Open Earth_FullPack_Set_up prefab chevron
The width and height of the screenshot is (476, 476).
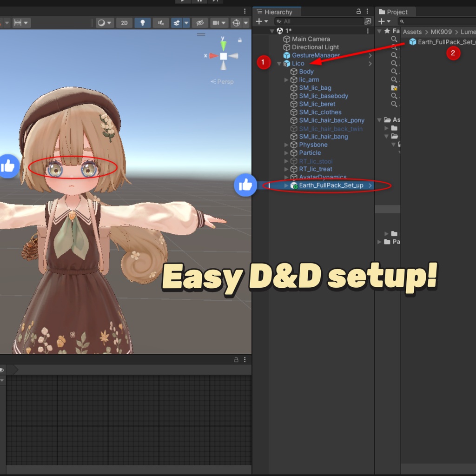click(x=370, y=185)
